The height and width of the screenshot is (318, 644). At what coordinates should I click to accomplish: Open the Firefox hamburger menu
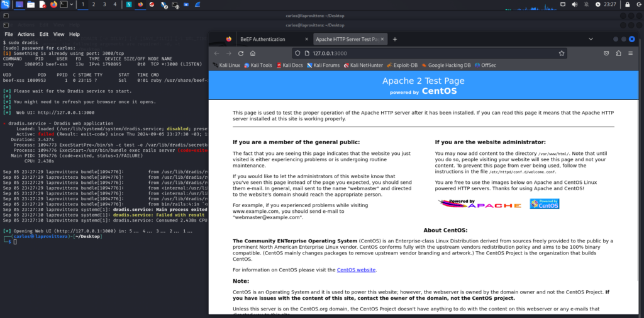click(631, 54)
